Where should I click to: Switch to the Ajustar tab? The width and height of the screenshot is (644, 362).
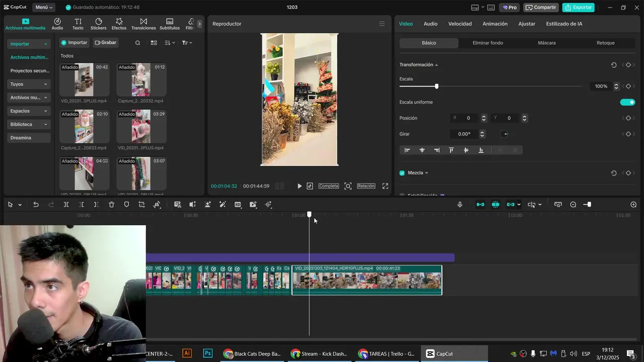click(x=527, y=24)
